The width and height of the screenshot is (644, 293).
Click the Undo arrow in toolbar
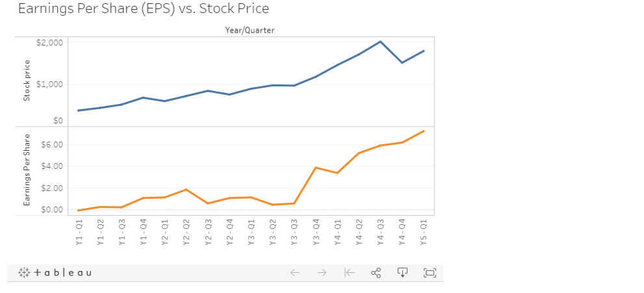295,273
